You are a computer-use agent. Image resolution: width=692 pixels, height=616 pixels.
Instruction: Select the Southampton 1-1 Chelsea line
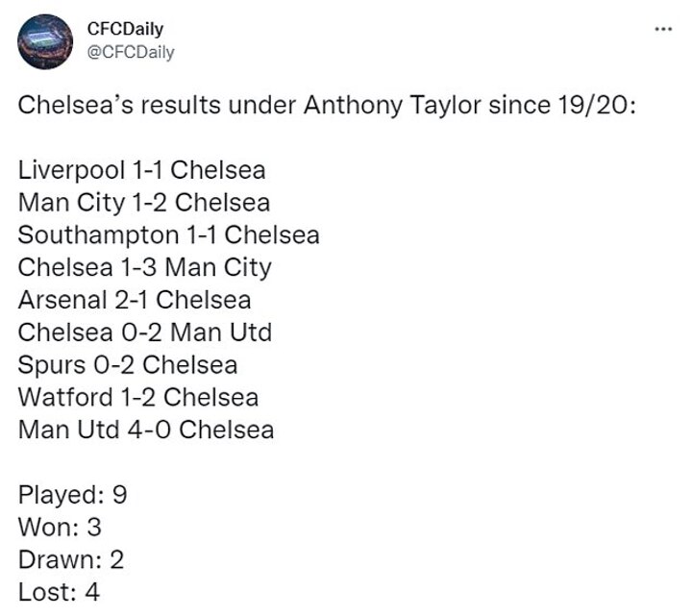tap(168, 234)
